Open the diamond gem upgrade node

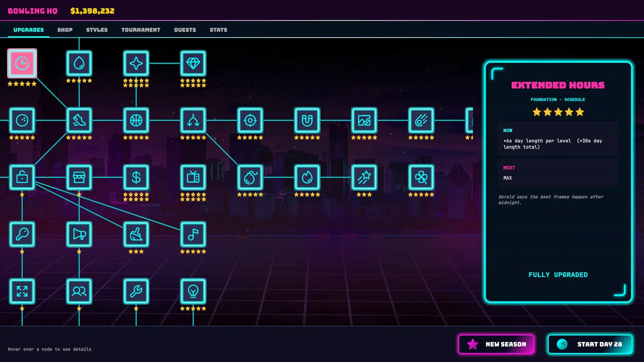pos(193,63)
